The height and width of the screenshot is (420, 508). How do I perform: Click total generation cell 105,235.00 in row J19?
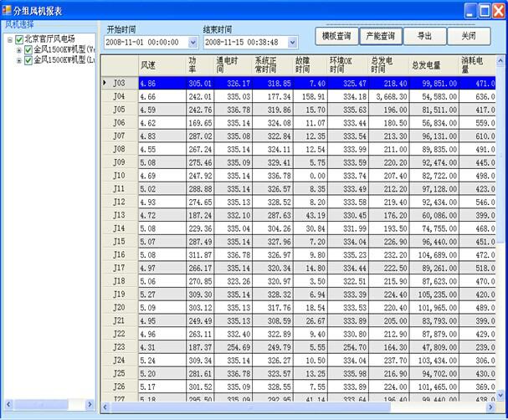[434, 295]
